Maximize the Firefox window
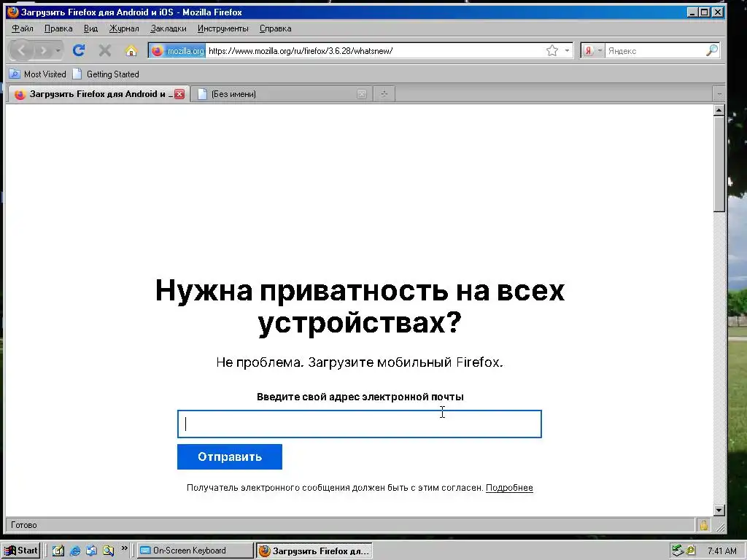The height and width of the screenshot is (560, 747). 705,12
